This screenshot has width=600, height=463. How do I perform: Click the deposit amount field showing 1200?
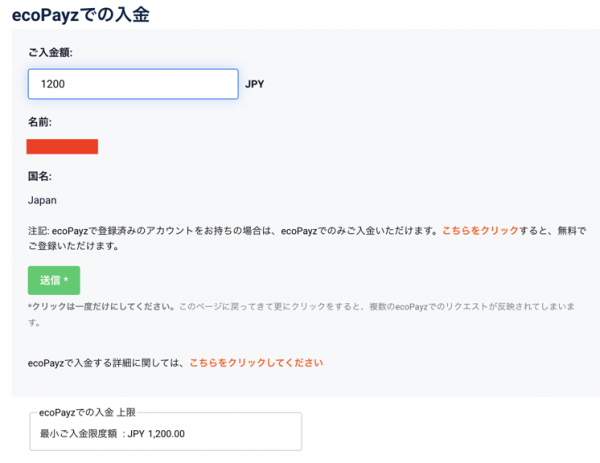coord(133,84)
